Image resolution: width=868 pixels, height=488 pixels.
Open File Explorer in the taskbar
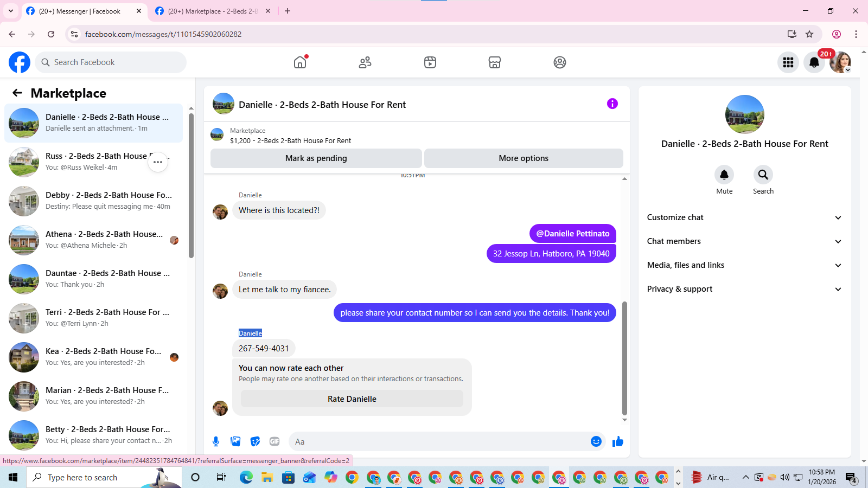point(267,477)
